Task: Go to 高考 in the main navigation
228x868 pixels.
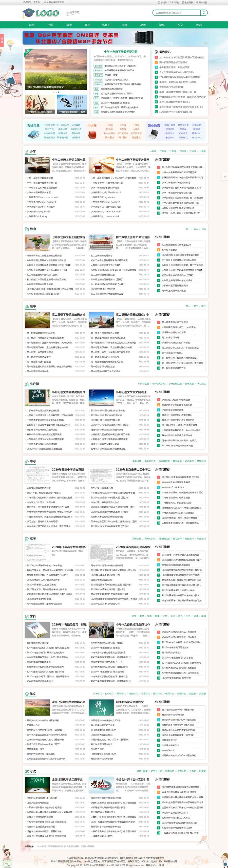Action: tap(143, 25)
